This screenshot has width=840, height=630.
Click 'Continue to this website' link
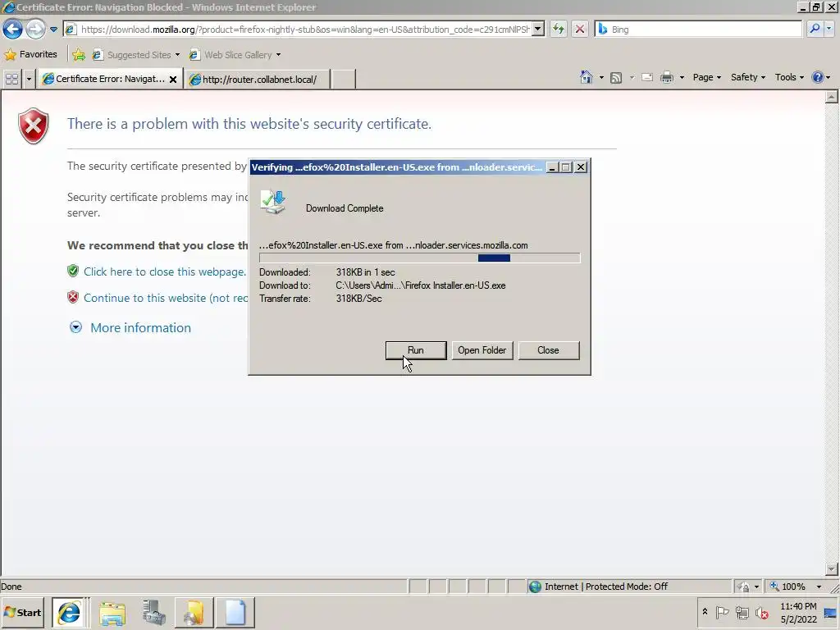[166, 298]
